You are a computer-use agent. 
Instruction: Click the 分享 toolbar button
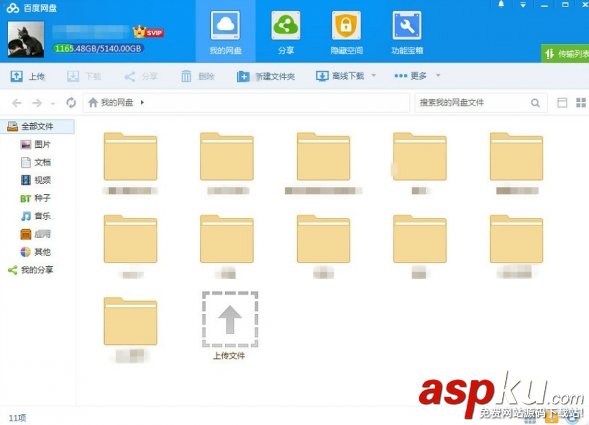pos(140,76)
